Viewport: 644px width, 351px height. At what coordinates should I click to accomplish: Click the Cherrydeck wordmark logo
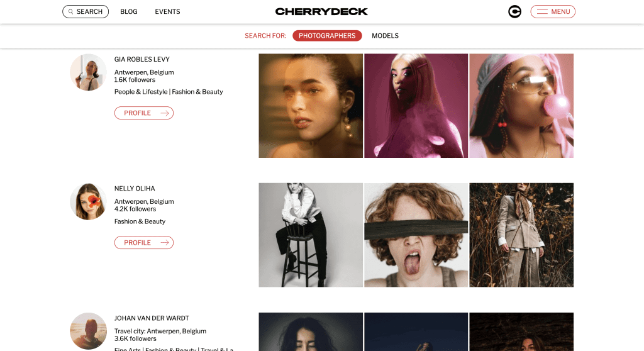coord(321,11)
